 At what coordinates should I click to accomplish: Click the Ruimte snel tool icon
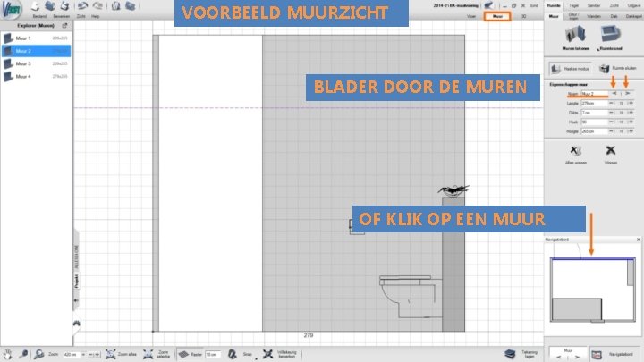tap(610, 34)
